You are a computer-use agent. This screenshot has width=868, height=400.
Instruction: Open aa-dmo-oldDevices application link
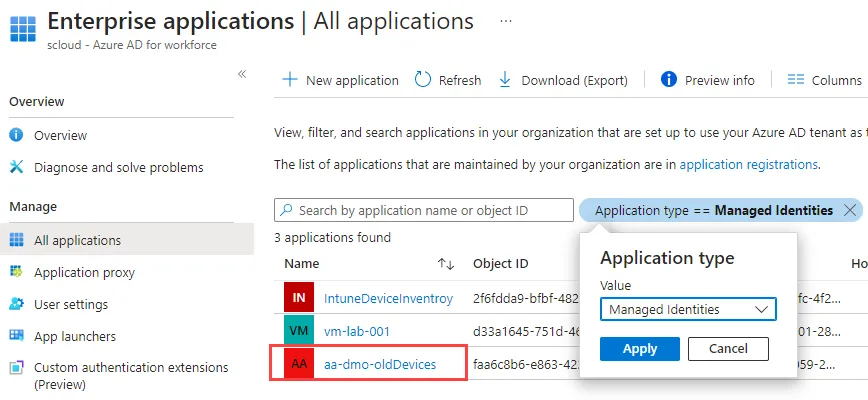click(x=380, y=364)
